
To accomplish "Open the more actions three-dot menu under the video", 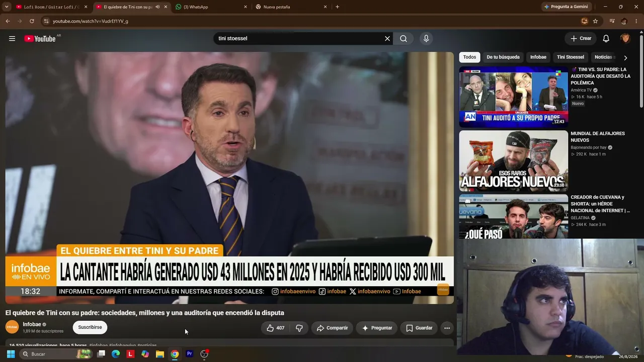I will click(x=447, y=328).
